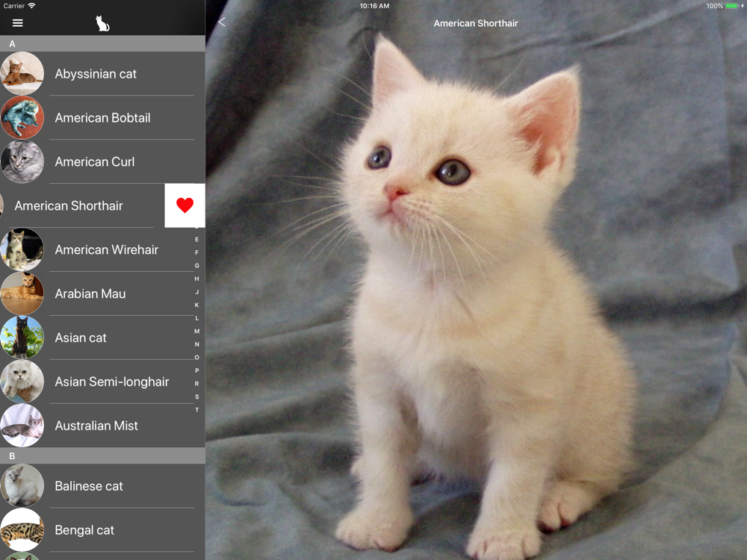
Task: Jump to letter H in the index
Action: (x=196, y=279)
